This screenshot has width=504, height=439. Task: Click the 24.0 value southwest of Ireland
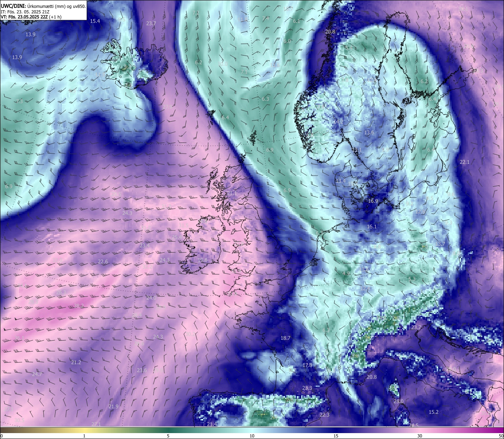pyautogui.click(x=151, y=298)
